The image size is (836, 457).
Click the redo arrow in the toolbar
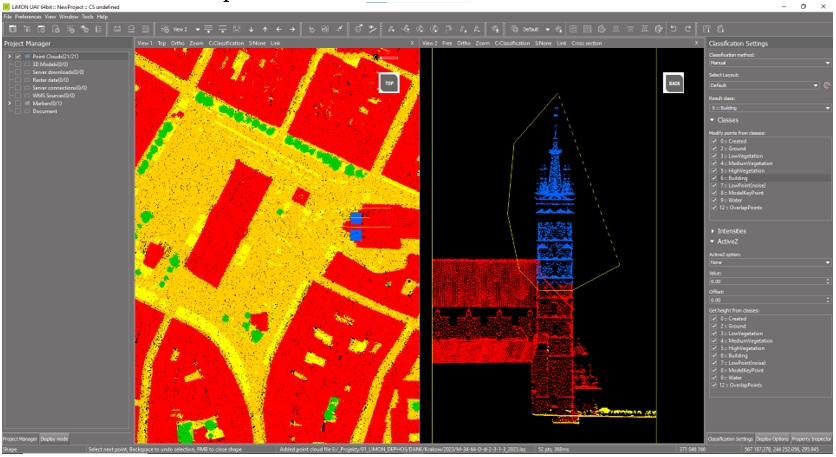point(687,30)
